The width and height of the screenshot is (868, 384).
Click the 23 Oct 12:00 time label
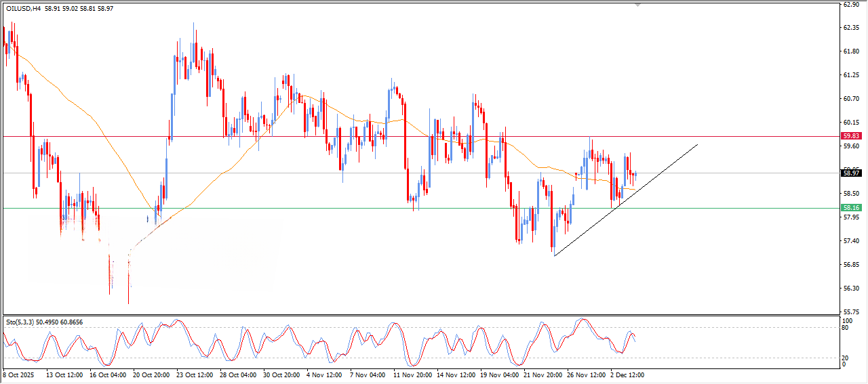(x=193, y=375)
